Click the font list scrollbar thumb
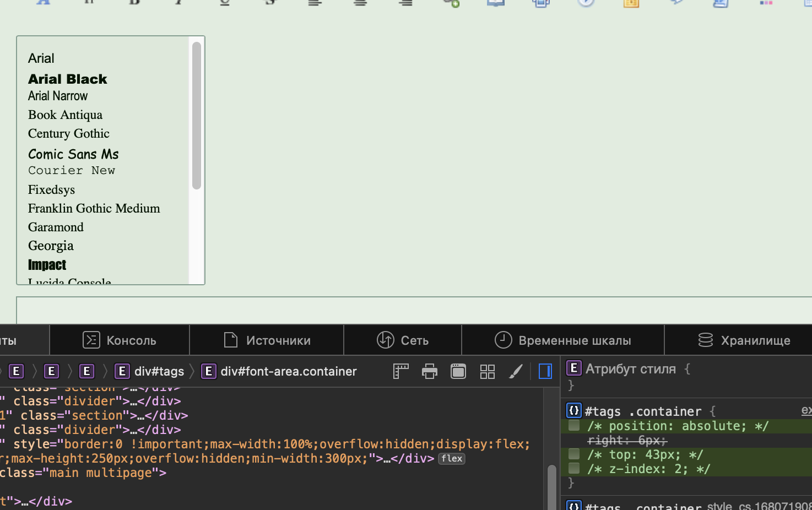Screen dimensions: 812x510 coord(197,116)
